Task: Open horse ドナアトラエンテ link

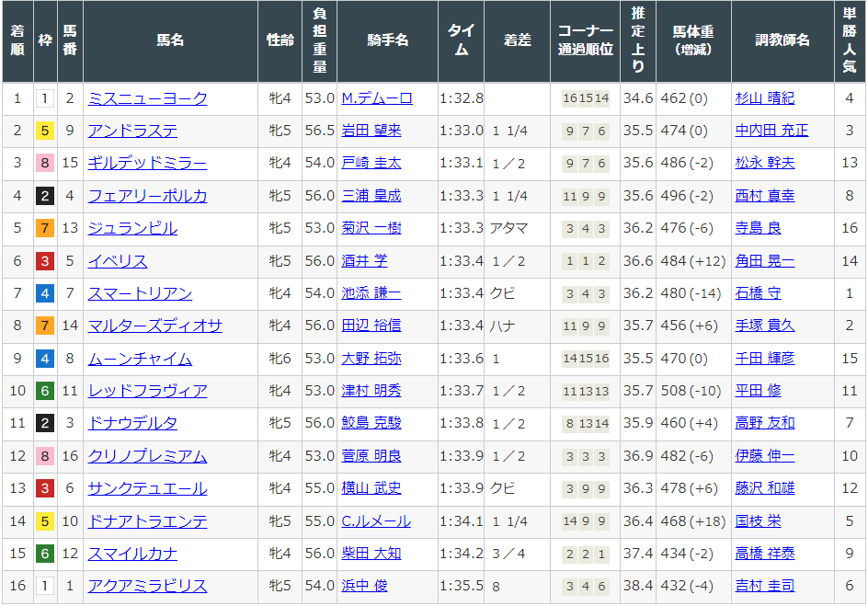Action: [147, 521]
